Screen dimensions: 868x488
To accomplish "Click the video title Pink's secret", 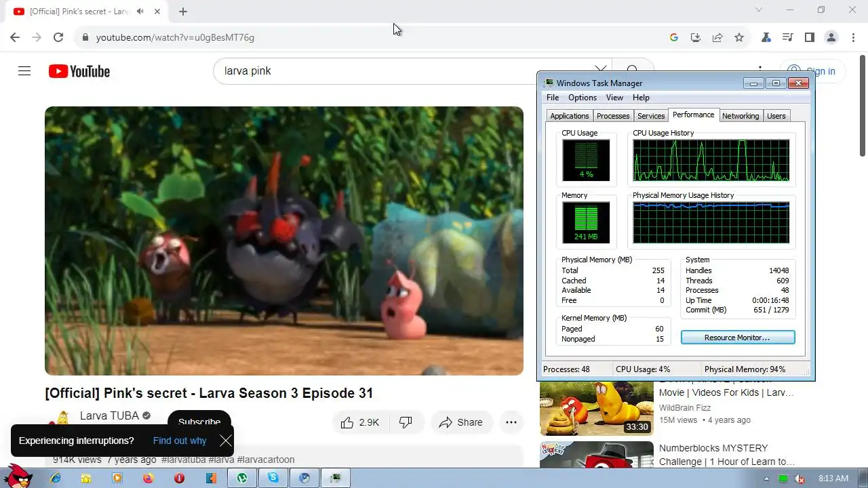I will point(209,393).
